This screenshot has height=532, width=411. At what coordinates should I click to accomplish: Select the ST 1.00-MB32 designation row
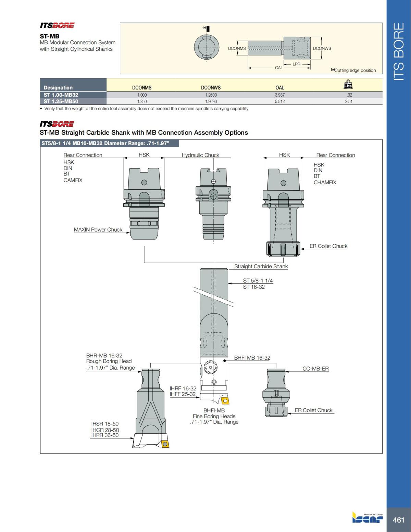point(211,95)
